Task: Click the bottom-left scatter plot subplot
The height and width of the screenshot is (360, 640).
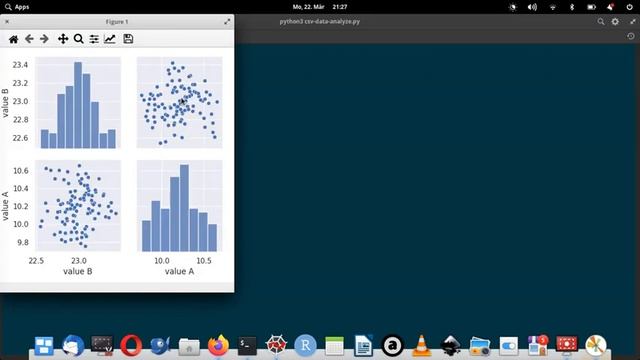Action: (78, 206)
